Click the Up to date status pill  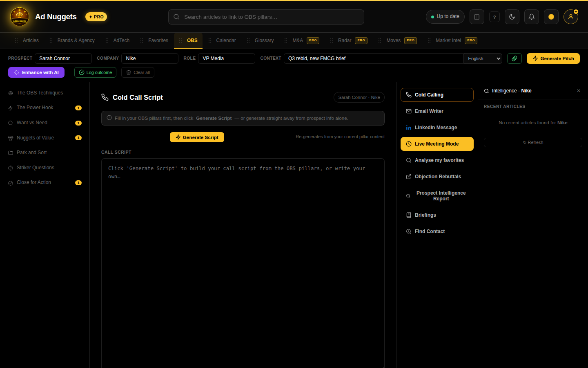[445, 17]
